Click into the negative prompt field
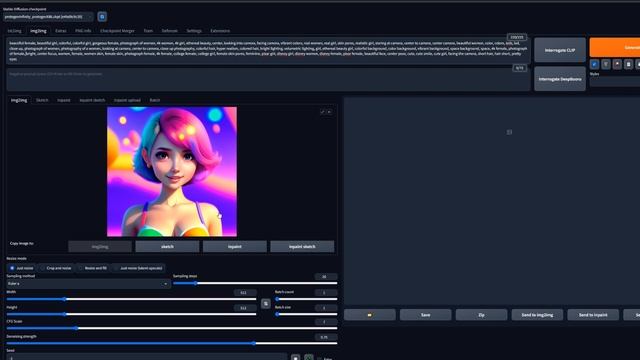Viewport: 640px width, 360px height. point(268,80)
